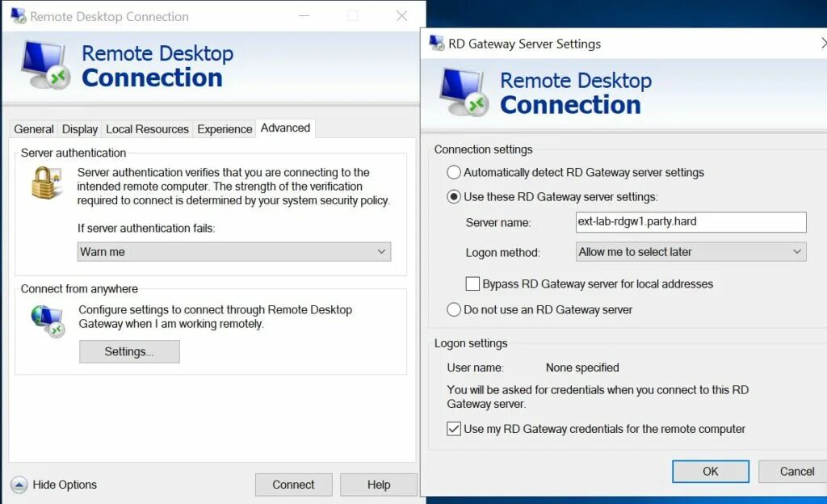Minimize the Remote Desktop Connection window
827x504 pixels.
coord(304,16)
